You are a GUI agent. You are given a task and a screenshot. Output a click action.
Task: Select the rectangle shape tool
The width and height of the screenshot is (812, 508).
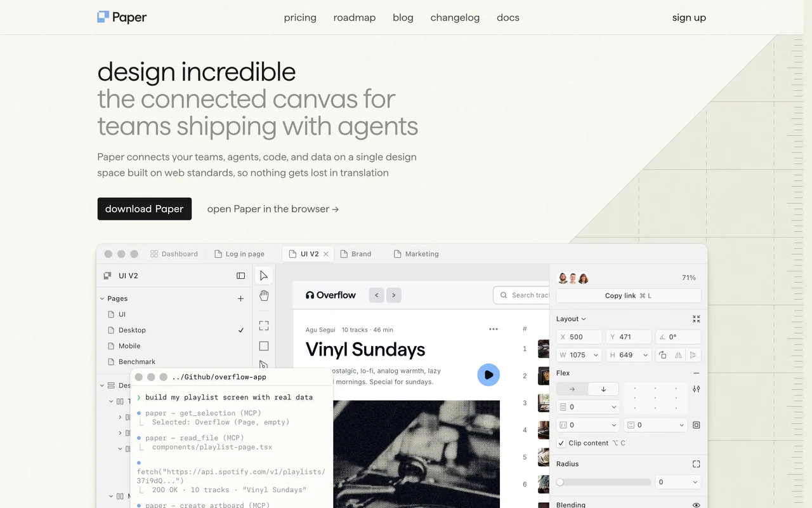tap(264, 346)
